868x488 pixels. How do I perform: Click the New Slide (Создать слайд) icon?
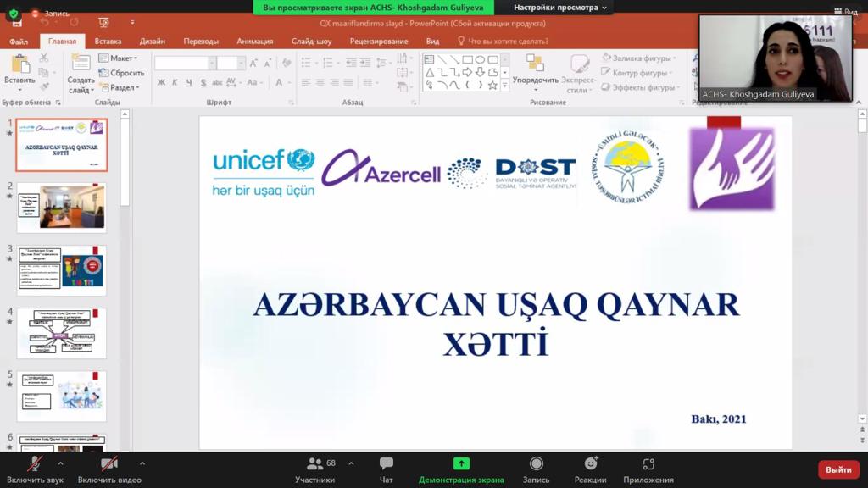pyautogui.click(x=81, y=63)
